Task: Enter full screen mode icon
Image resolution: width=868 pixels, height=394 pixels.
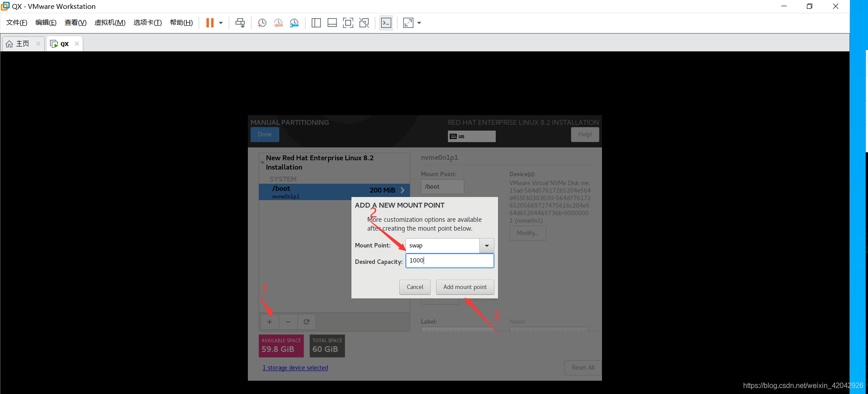Action: (x=348, y=23)
